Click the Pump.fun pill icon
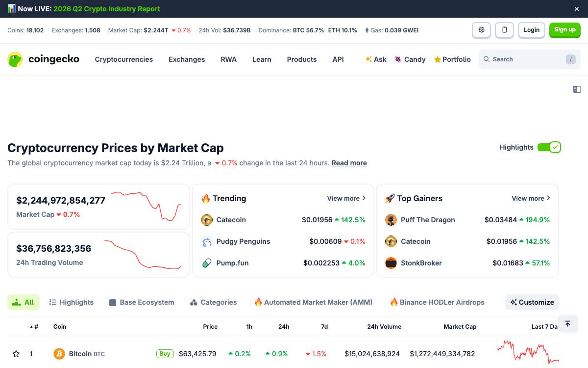 tap(207, 263)
